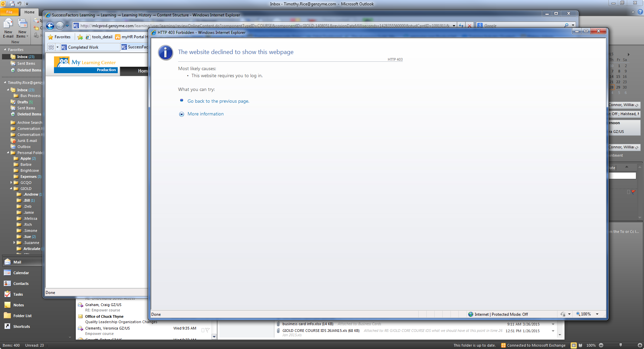Viewport: 644px width, 349px height.
Task: Open myHR Portal favorites link
Action: click(x=131, y=37)
